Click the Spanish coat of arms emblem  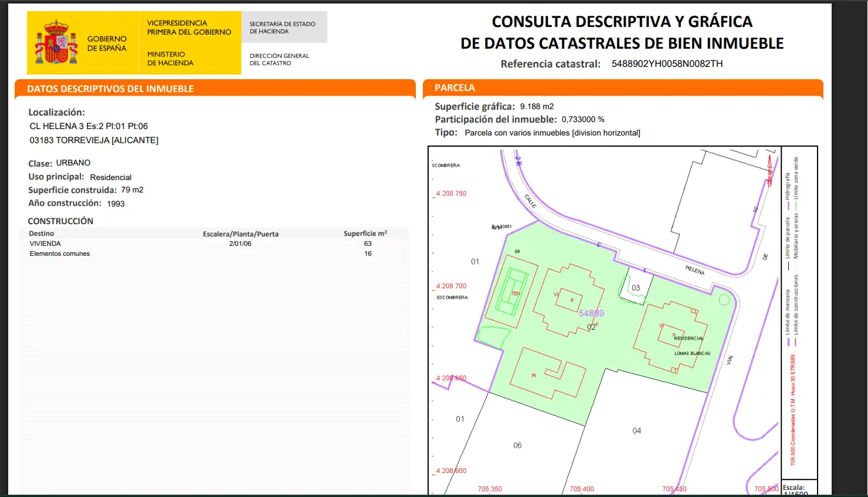pos(56,42)
